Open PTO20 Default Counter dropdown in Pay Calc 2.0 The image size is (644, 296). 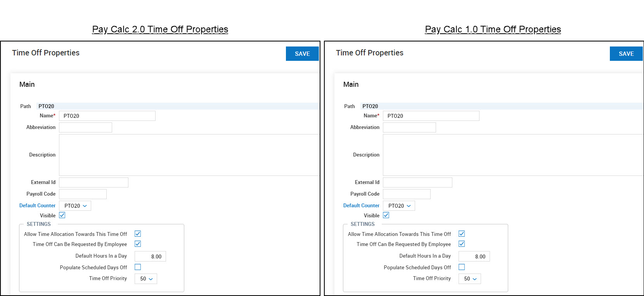coord(75,206)
